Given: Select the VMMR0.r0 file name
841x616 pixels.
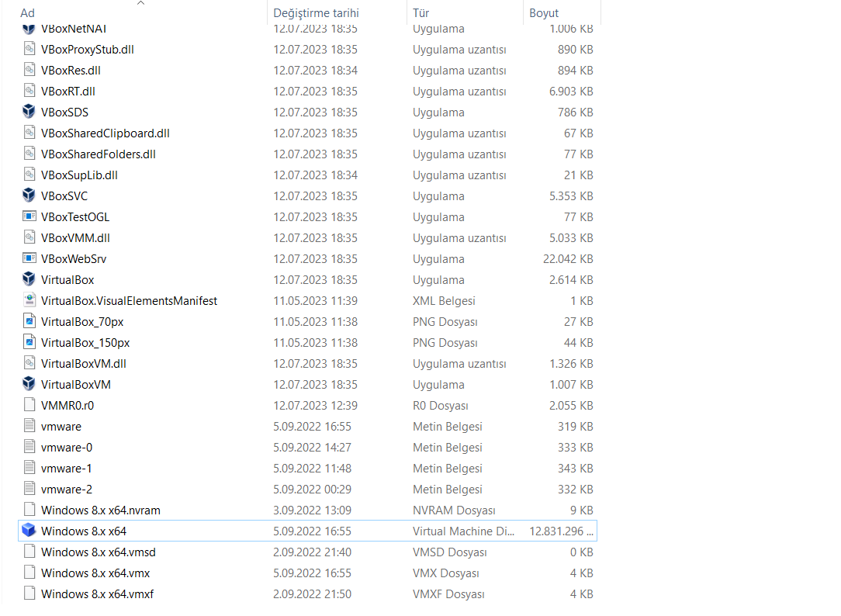Looking at the screenshot, I should (67, 405).
